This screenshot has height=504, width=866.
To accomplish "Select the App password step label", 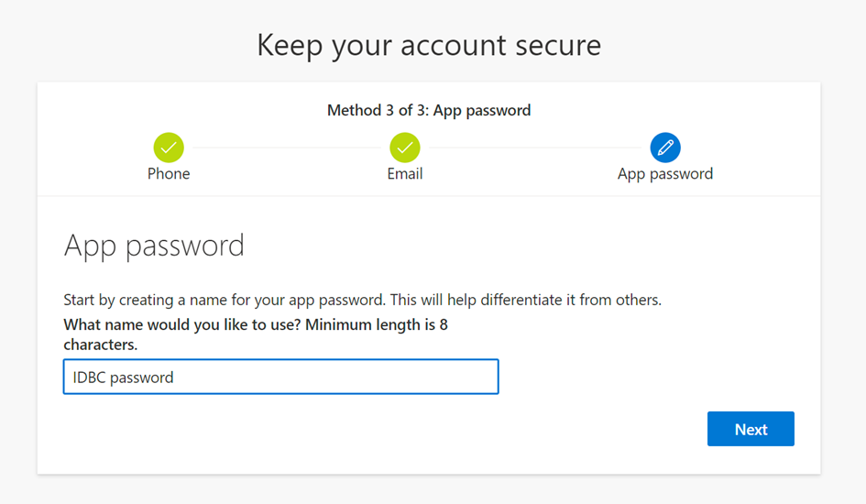I will point(665,174).
